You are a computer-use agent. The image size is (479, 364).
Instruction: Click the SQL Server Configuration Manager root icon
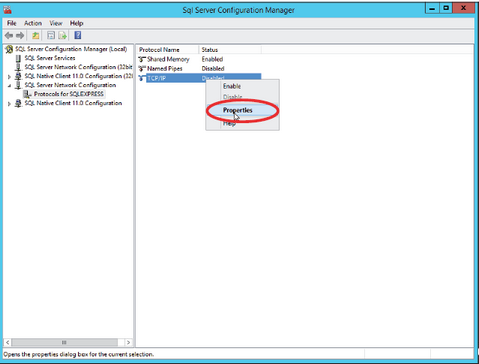pos(9,49)
